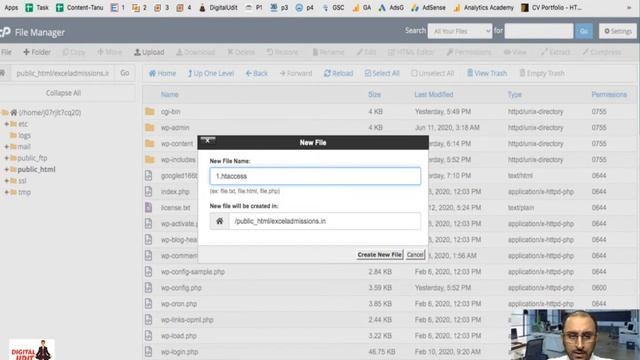The height and width of the screenshot is (360, 640).
Task: Open the AdSense bookmark in the bookmarks bar
Action: point(428,8)
